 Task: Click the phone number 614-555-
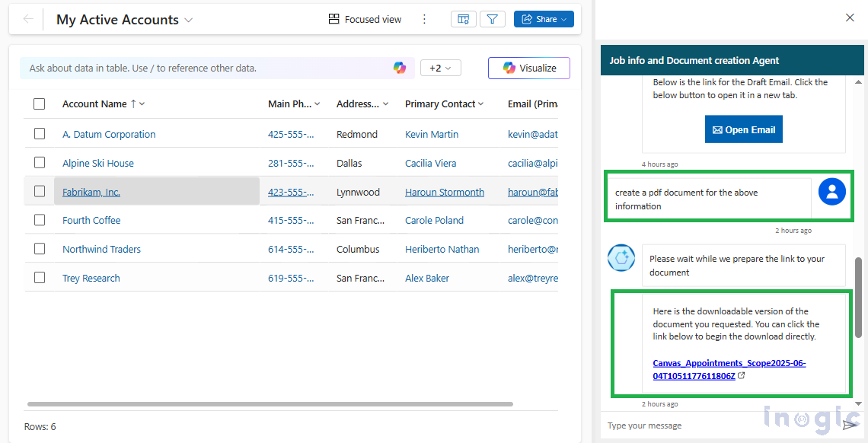(291, 249)
